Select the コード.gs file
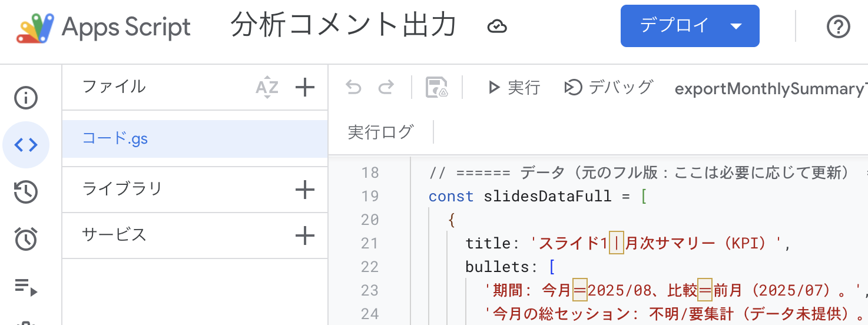This screenshot has height=325, width=868. tap(115, 139)
